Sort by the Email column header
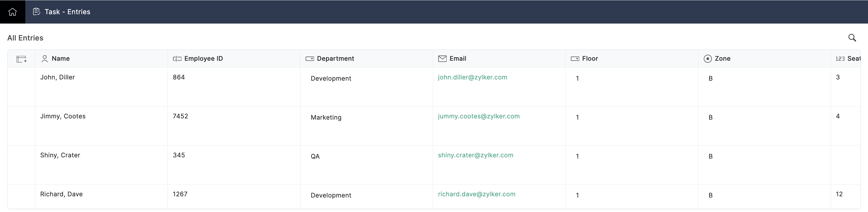Viewport: 868px width, 212px height. 458,58
